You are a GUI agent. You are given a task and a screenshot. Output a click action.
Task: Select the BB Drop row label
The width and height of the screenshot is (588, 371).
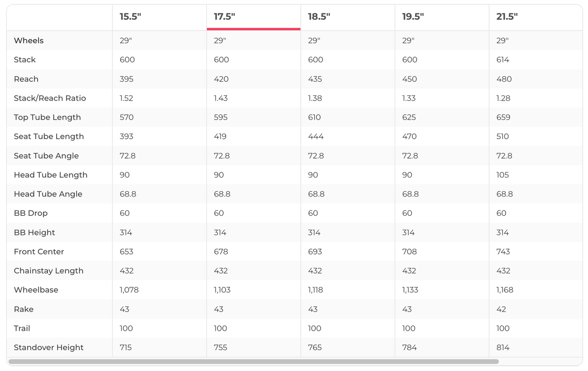click(x=31, y=213)
